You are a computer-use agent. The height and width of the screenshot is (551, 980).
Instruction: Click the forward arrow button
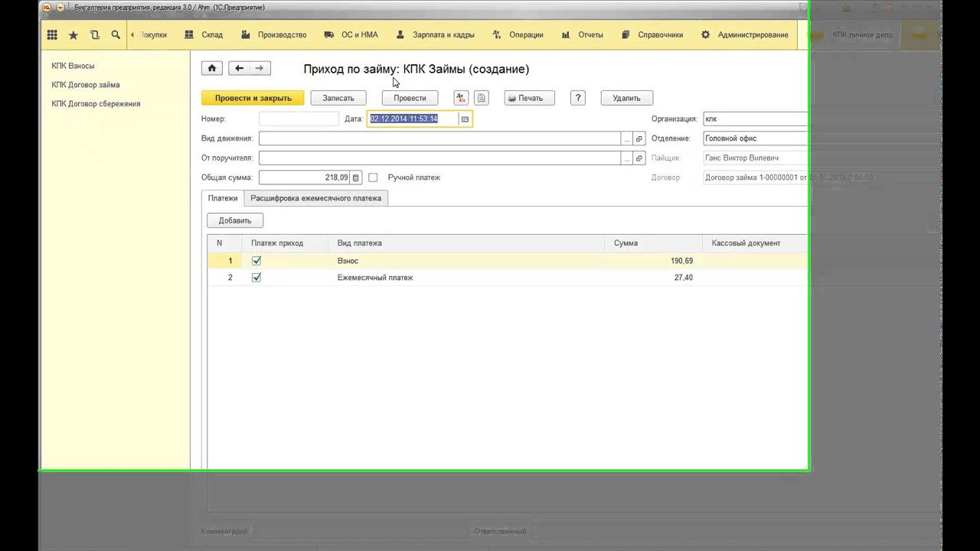[x=260, y=68]
